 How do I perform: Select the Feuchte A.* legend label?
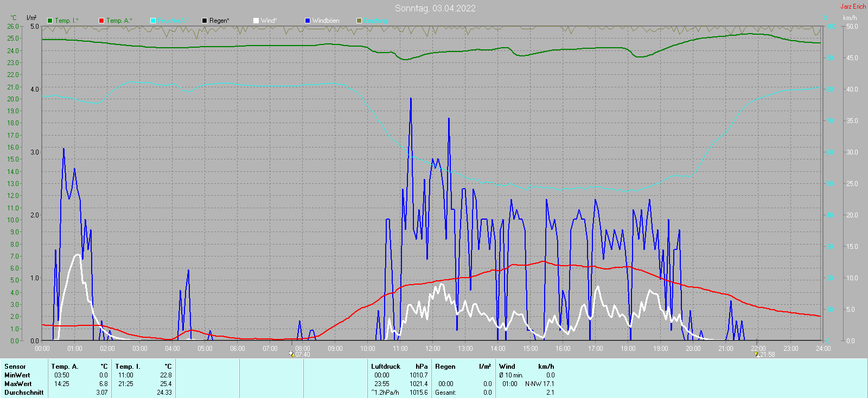pos(174,21)
